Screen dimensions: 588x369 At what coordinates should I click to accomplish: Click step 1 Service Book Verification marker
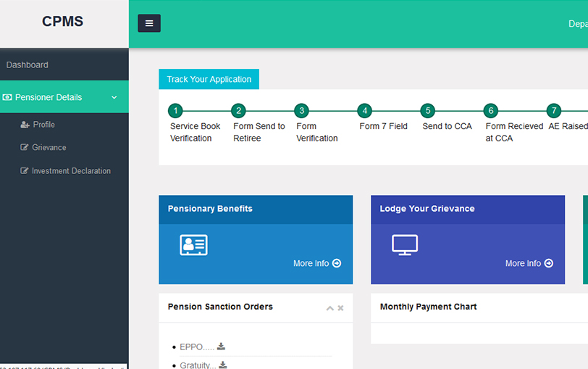[x=175, y=111]
